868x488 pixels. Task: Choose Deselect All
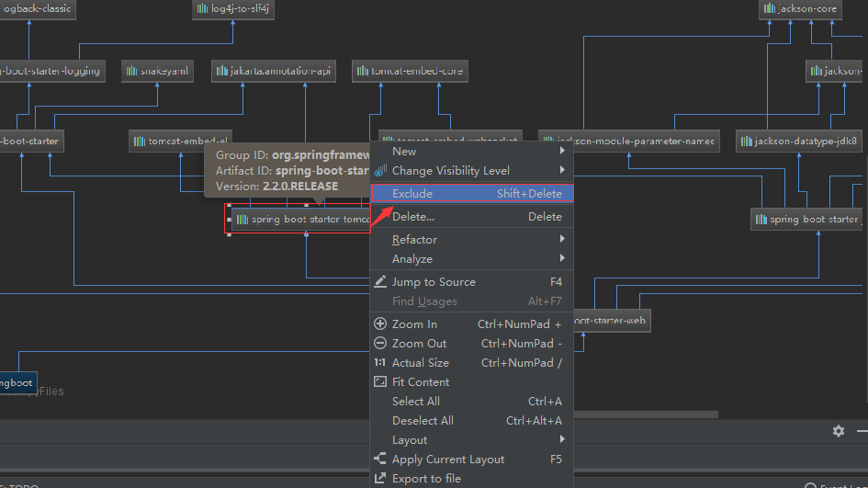click(x=471, y=420)
